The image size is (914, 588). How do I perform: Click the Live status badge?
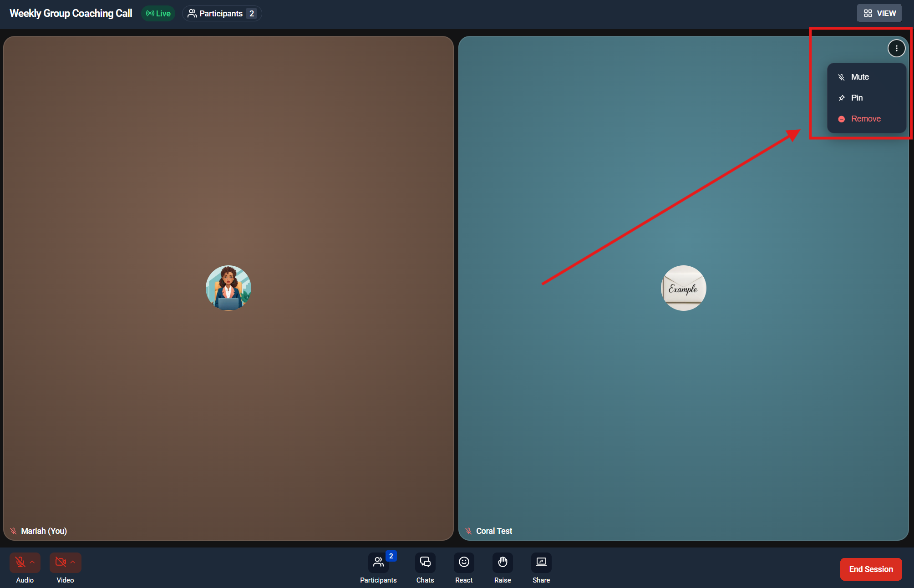click(158, 13)
